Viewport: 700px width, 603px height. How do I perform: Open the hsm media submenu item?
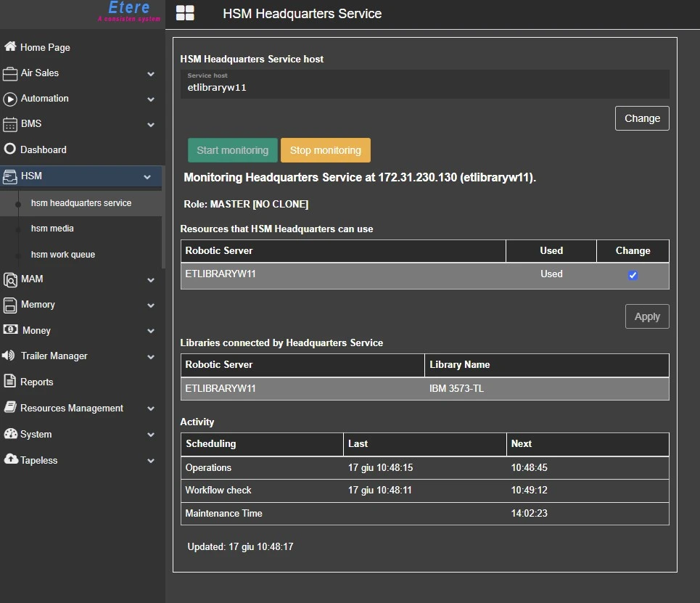pyautogui.click(x=52, y=229)
